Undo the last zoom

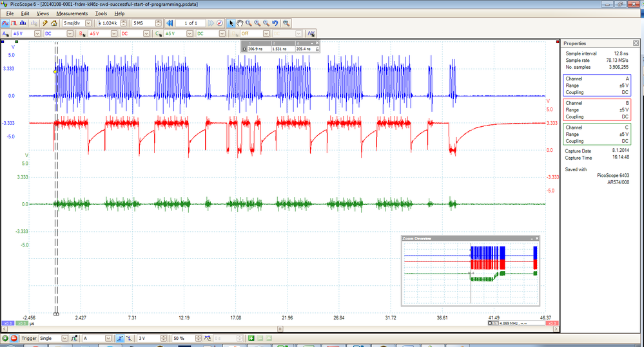click(275, 23)
